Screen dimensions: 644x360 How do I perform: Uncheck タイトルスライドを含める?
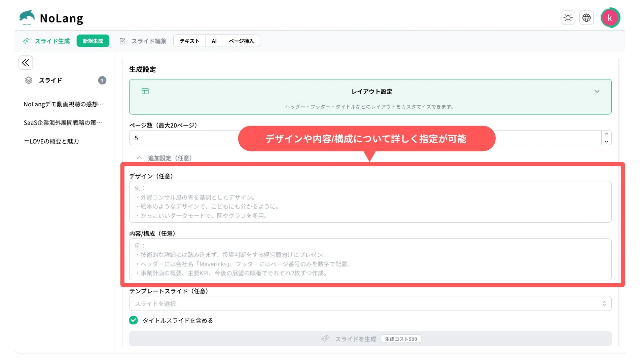coord(133,320)
